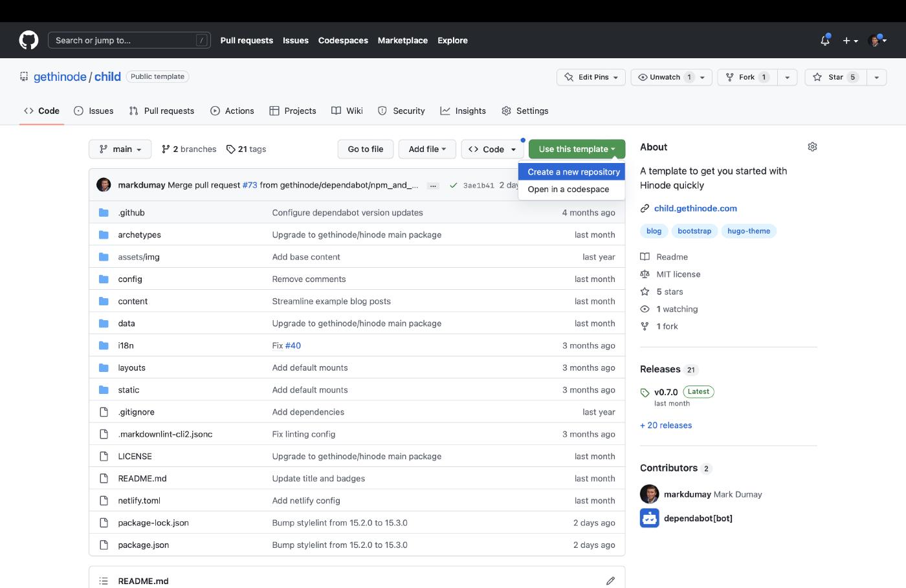This screenshot has height=588, width=906.
Task: Click the .github folder icon
Action: pyautogui.click(x=104, y=213)
